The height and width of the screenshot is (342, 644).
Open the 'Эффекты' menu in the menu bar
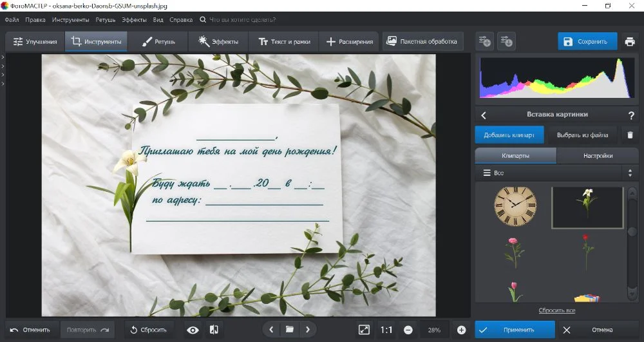tap(134, 20)
